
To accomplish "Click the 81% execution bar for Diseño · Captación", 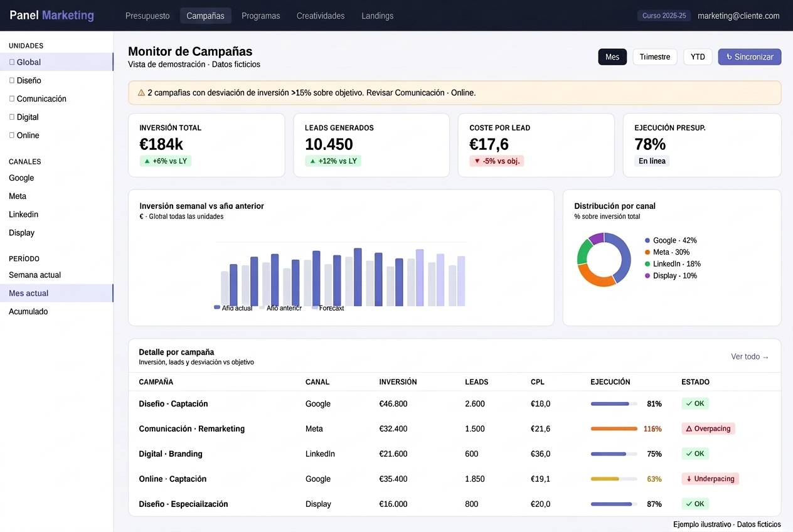I will [614, 404].
